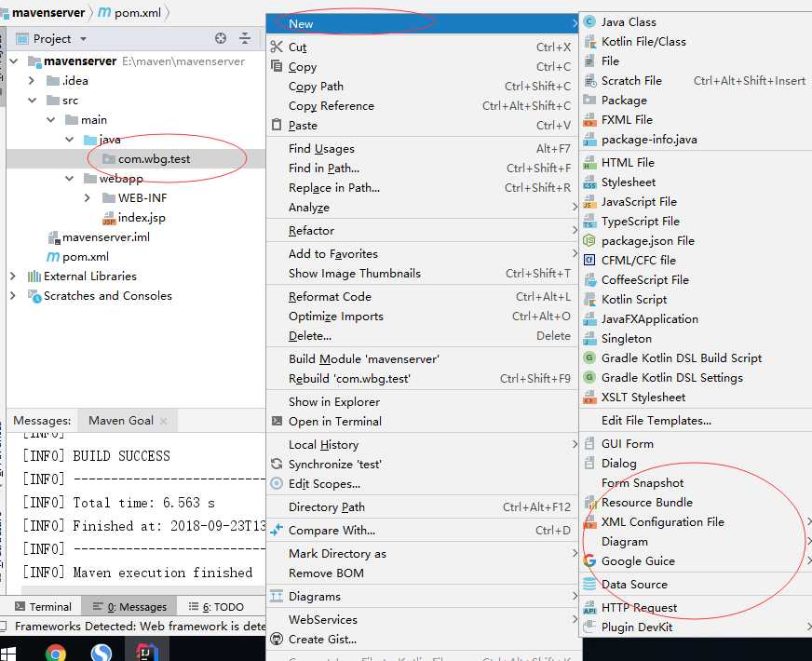Screen dimensions: 812x661
Task: Click the TypeScript File icon
Action: coord(589,222)
